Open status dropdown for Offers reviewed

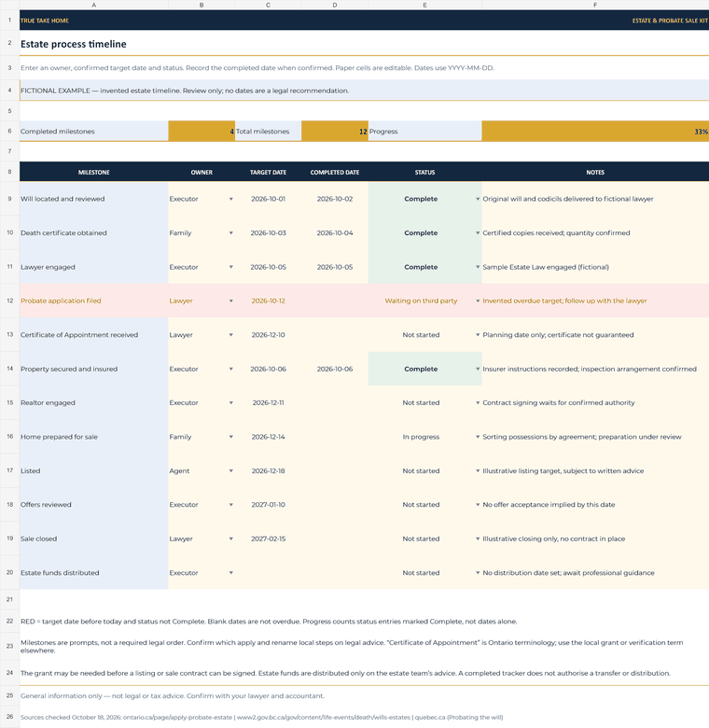pos(478,505)
